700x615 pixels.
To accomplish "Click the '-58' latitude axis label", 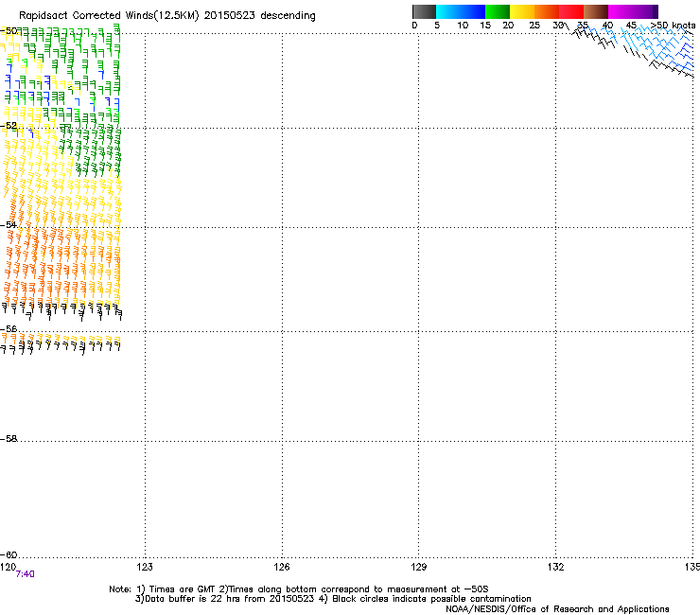I will [x=9, y=439].
